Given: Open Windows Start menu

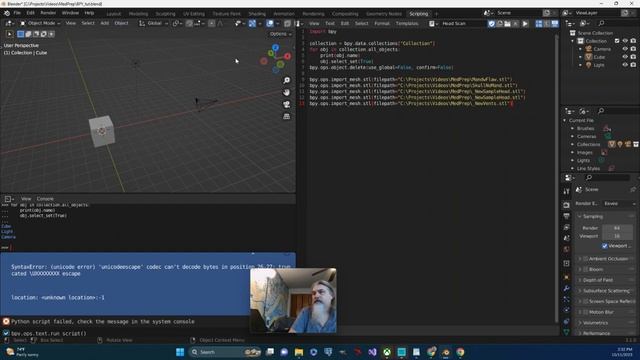Looking at the screenshot, I should click(x=180, y=352).
